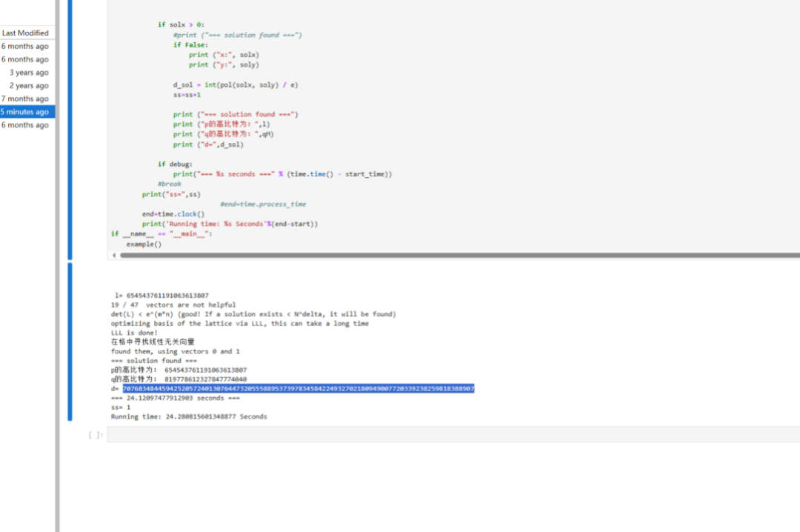Viewport: 800px width, 532px height.
Task: Click the left arrow of the code scrollbar
Action: 114,255
